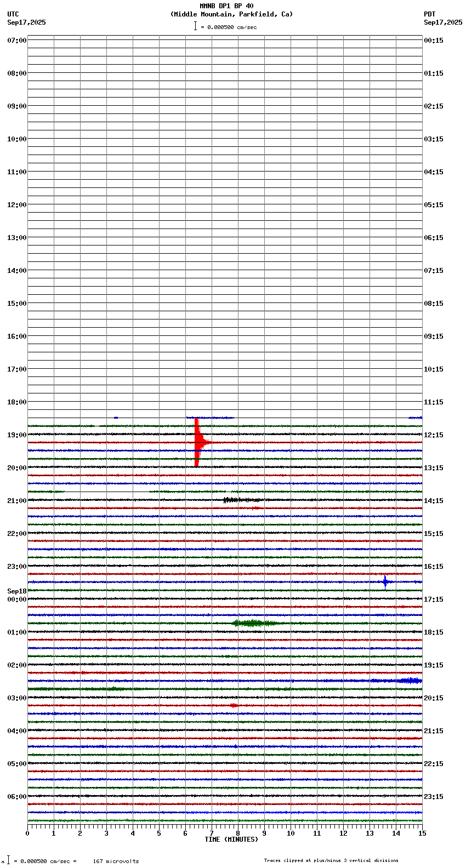
Task: Click the 21:00 UTC time label
Action: click(17, 501)
